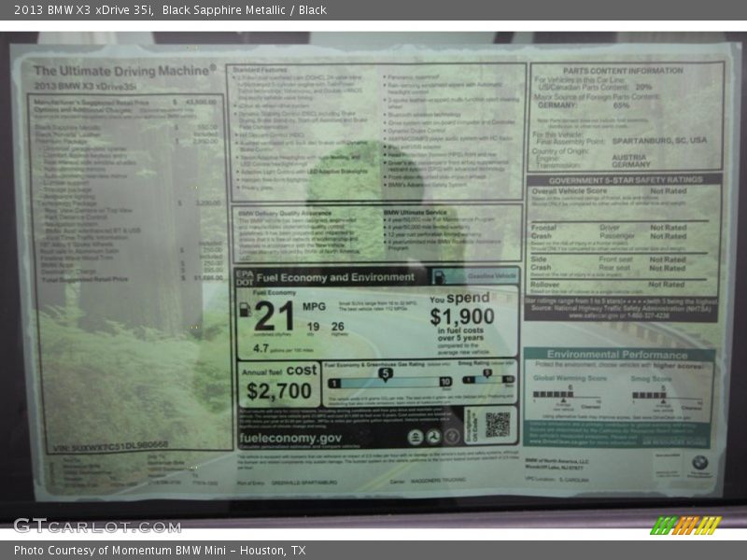Click the 'Standard Features' heading
This screenshot has height=560, width=747.
(261, 70)
